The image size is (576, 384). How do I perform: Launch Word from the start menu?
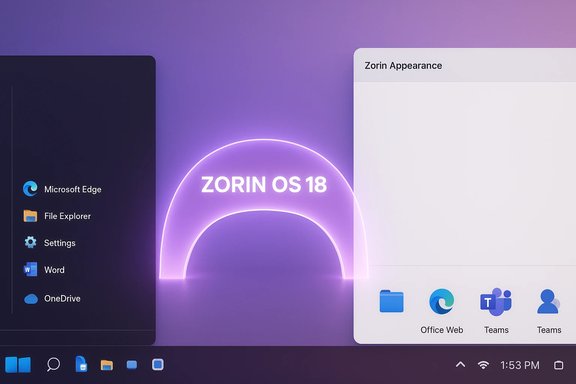point(44,269)
